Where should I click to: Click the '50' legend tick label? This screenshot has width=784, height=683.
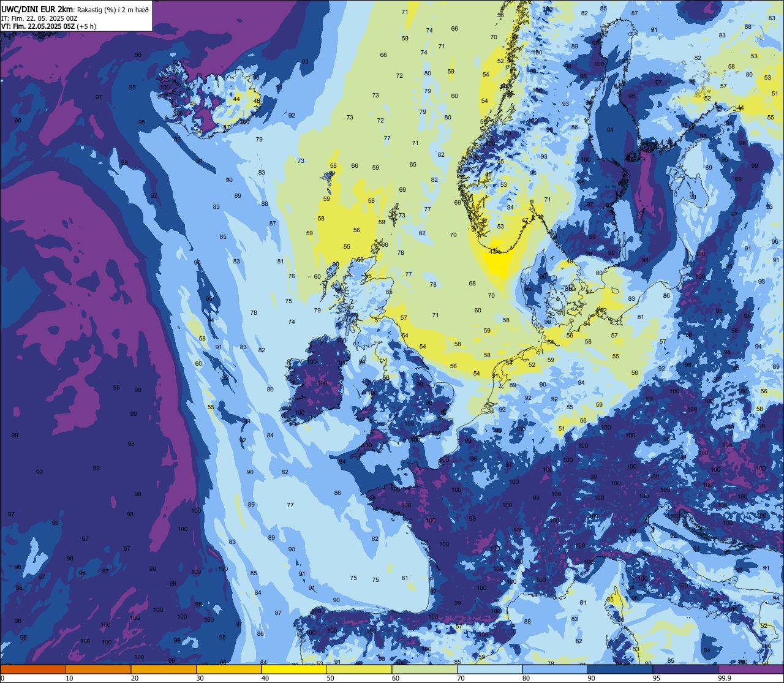coord(330,678)
